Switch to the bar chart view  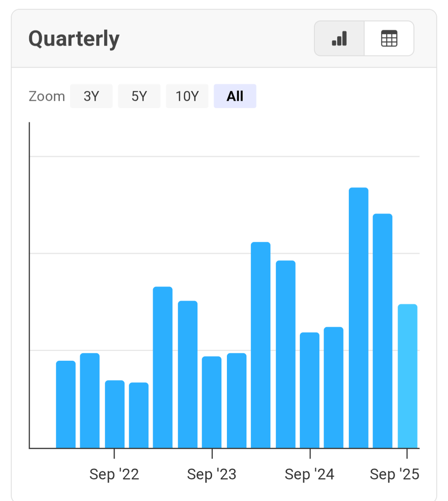[339, 38]
